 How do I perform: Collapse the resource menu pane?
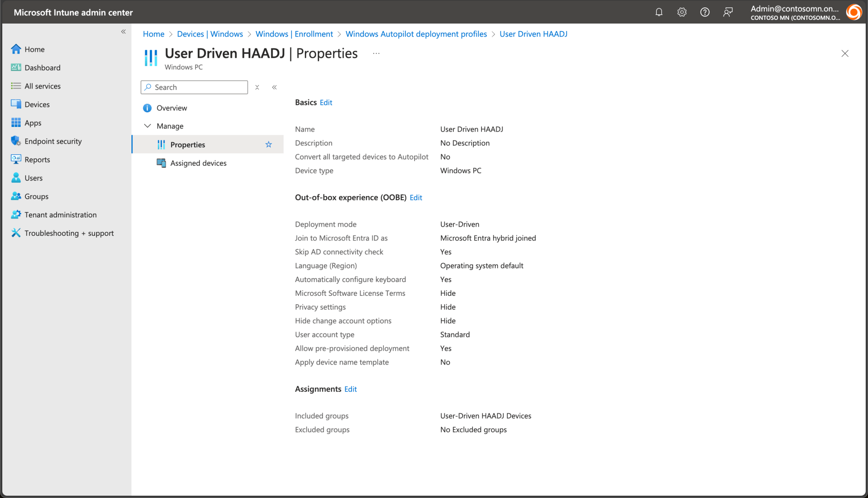[x=274, y=87]
